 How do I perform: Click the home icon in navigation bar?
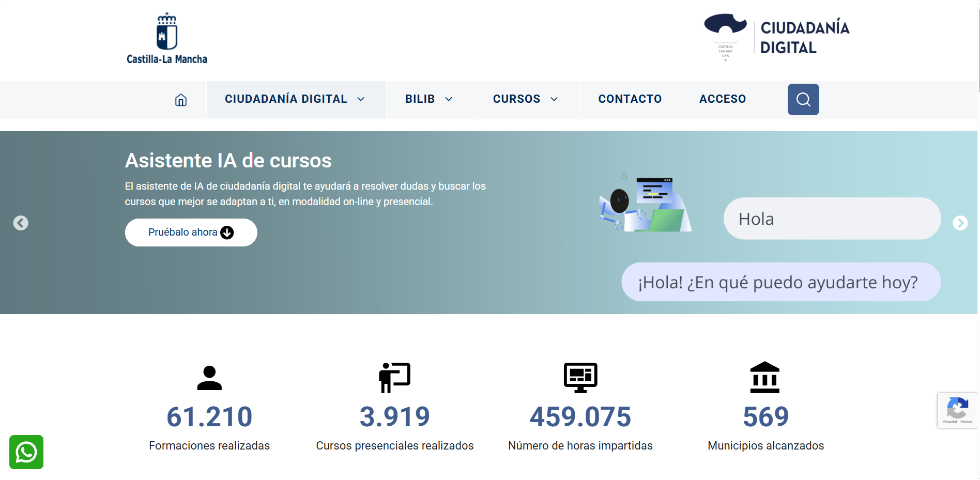pyautogui.click(x=180, y=100)
